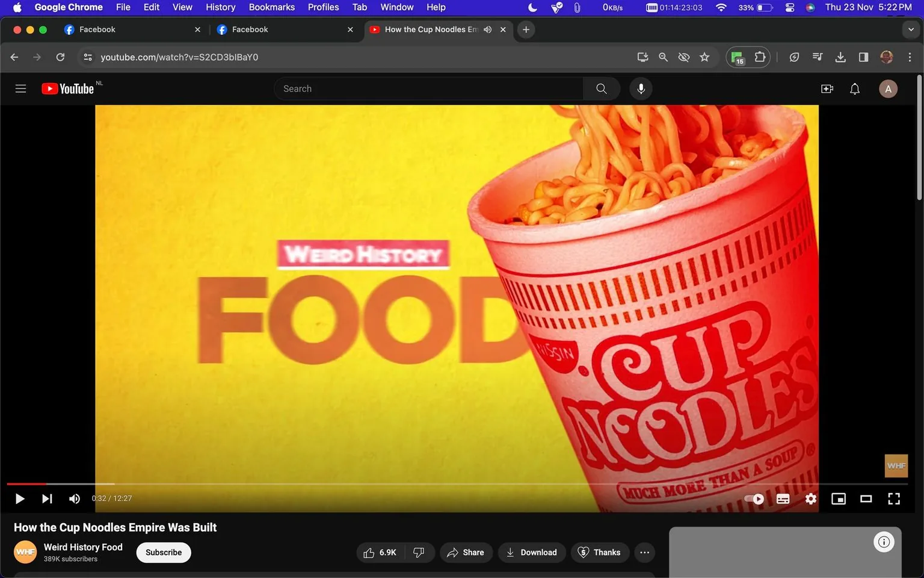
Task: Subscribe to Weird History Food
Action: pyautogui.click(x=163, y=552)
